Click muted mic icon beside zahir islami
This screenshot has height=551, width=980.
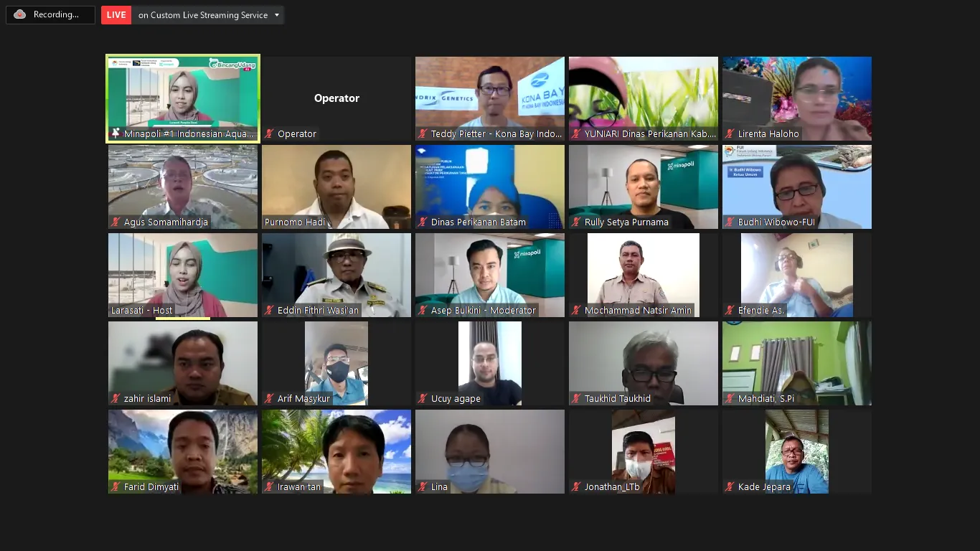pos(116,398)
